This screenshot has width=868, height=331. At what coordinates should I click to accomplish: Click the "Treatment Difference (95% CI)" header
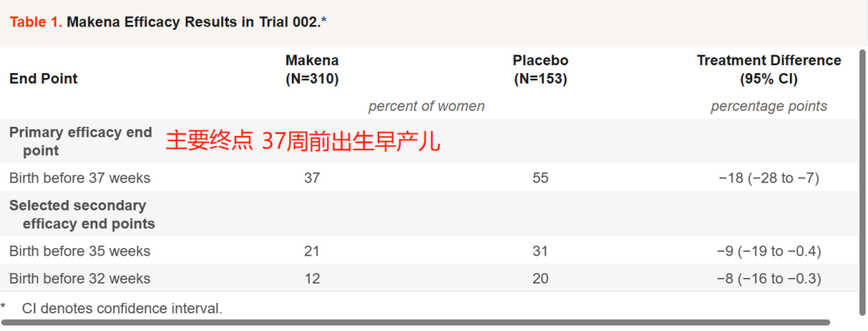[768, 70]
